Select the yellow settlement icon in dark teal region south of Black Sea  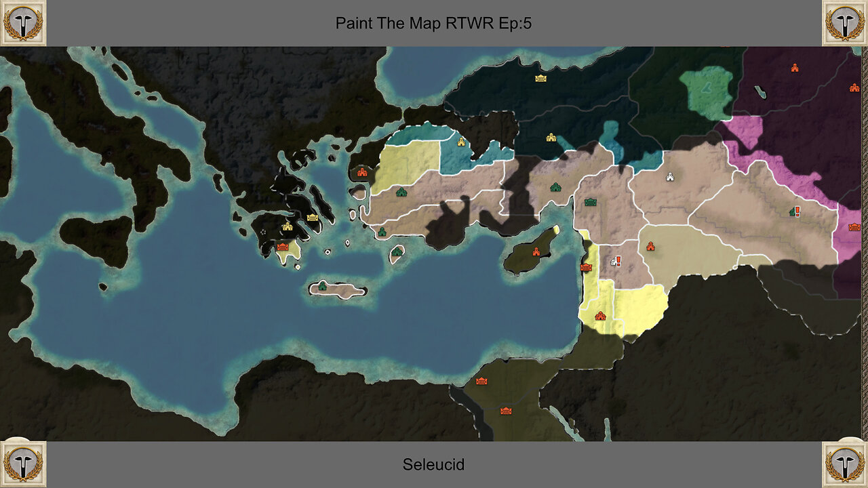pos(551,138)
